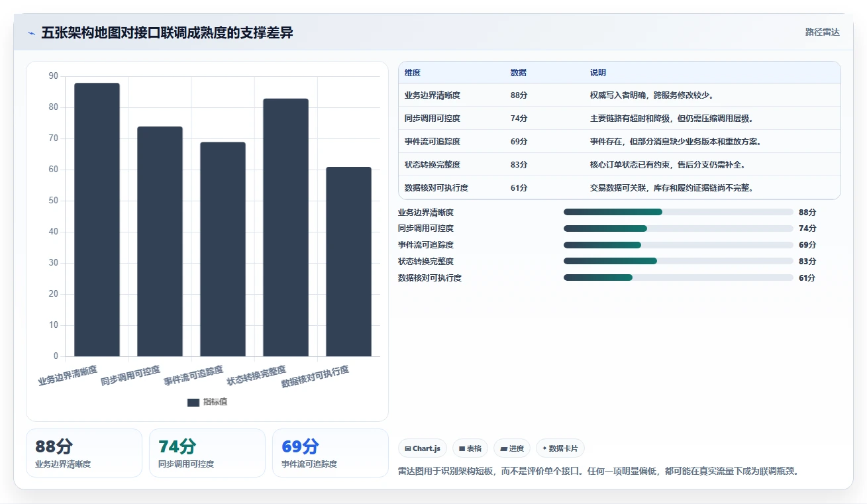Click the 事件流可追踪度 bar in the chart
Viewport: 867px width, 504px height.
223,249
